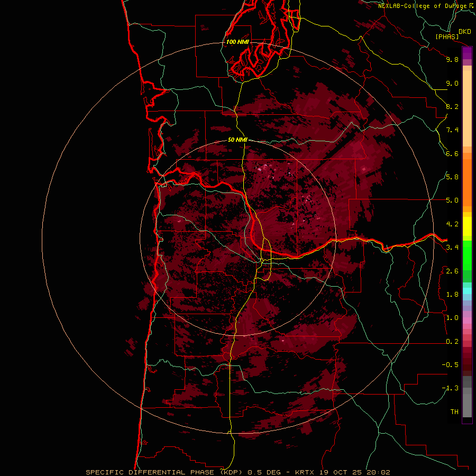Viewport: 476px width, 476px height.
Task: Click the 5.0 scale value
Action: click(452, 200)
